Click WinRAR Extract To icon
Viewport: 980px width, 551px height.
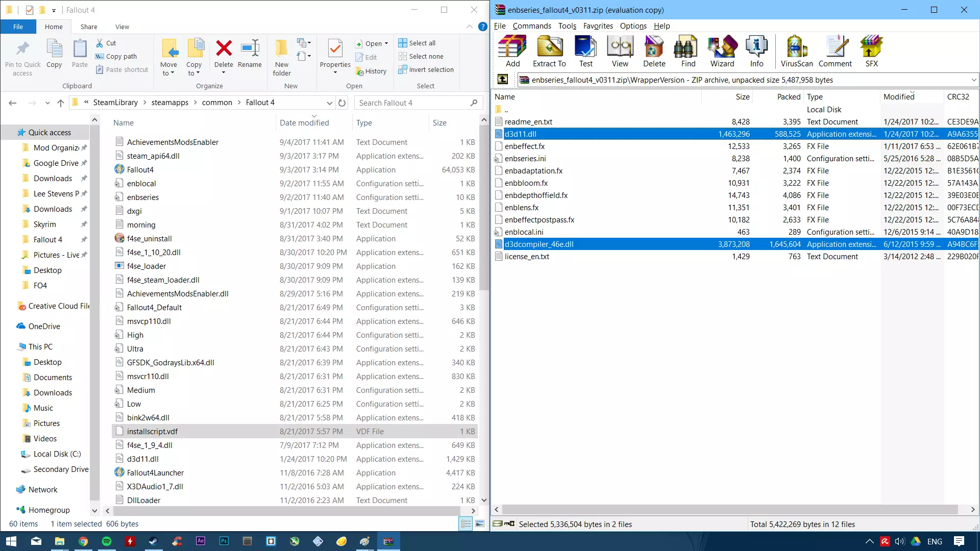(x=549, y=51)
